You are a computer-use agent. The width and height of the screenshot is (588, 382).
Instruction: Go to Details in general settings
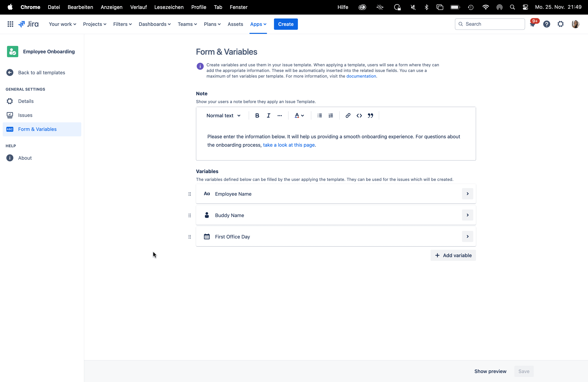26,101
